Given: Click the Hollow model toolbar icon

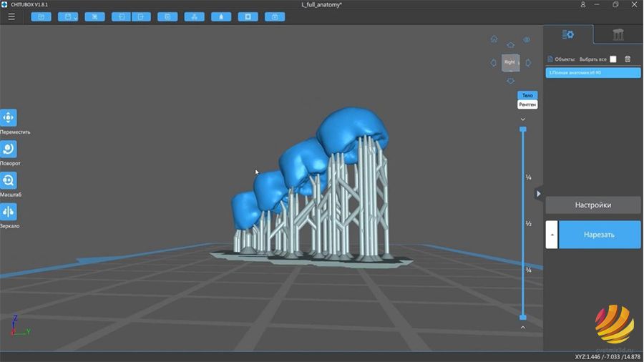Looking at the screenshot, I should pos(221,17).
